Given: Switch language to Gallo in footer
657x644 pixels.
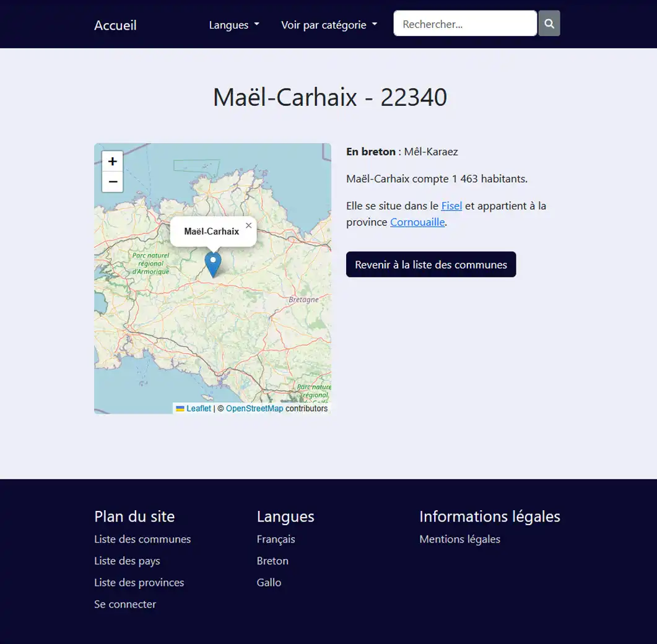Looking at the screenshot, I should (x=269, y=583).
